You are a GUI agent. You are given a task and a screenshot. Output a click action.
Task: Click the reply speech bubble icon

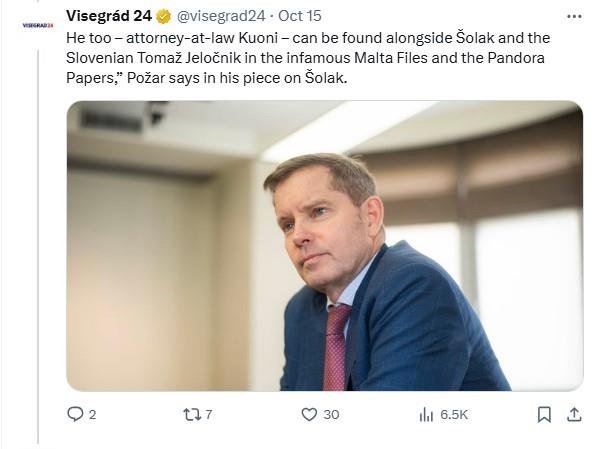75,414
